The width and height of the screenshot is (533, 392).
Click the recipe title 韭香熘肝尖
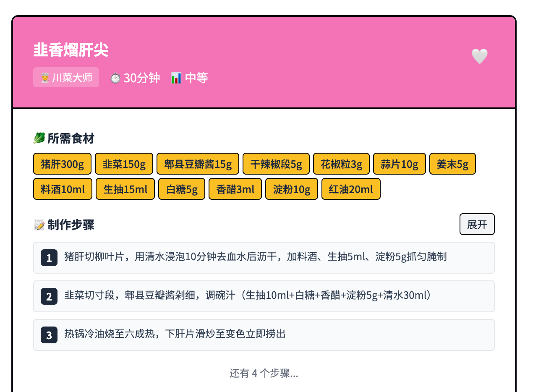click(x=71, y=50)
